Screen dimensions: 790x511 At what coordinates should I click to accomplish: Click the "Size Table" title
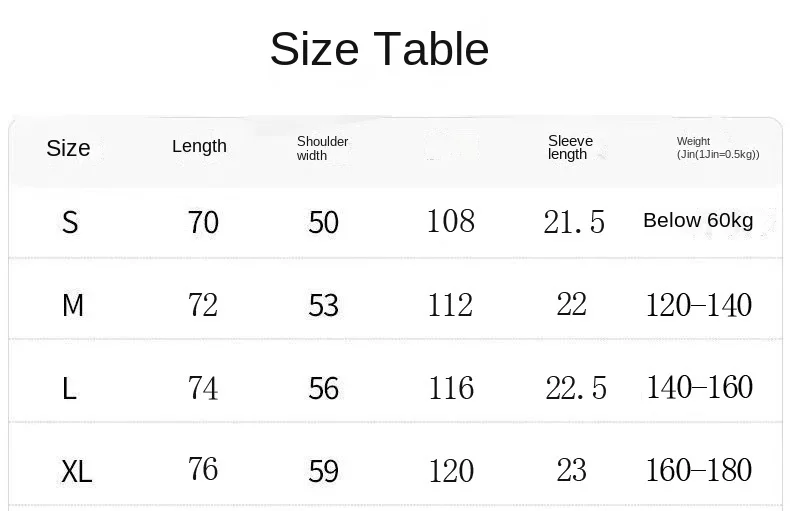(379, 49)
